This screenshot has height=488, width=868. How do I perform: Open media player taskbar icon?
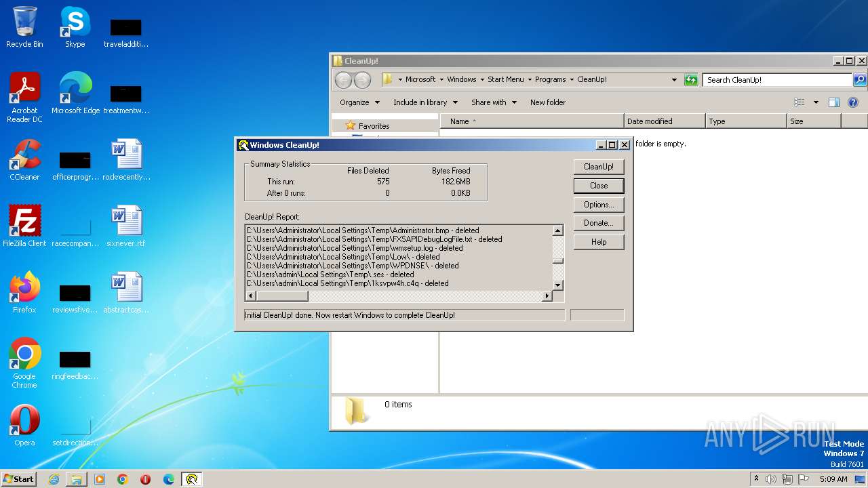coord(100,479)
